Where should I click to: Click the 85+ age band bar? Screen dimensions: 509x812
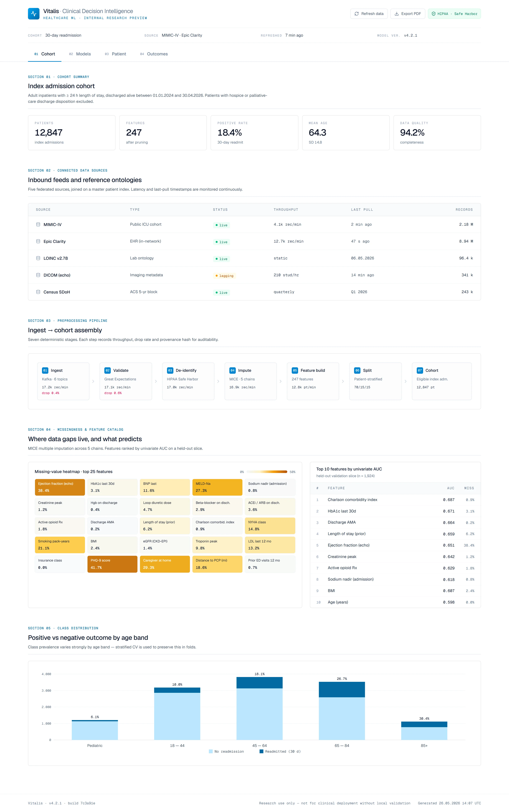(x=424, y=731)
